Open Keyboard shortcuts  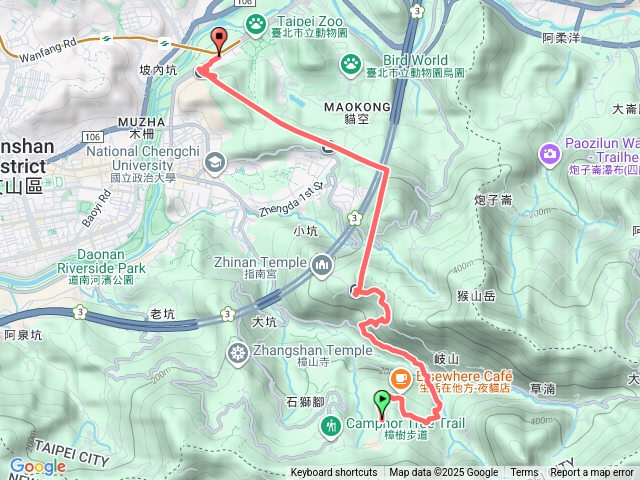click(x=334, y=473)
